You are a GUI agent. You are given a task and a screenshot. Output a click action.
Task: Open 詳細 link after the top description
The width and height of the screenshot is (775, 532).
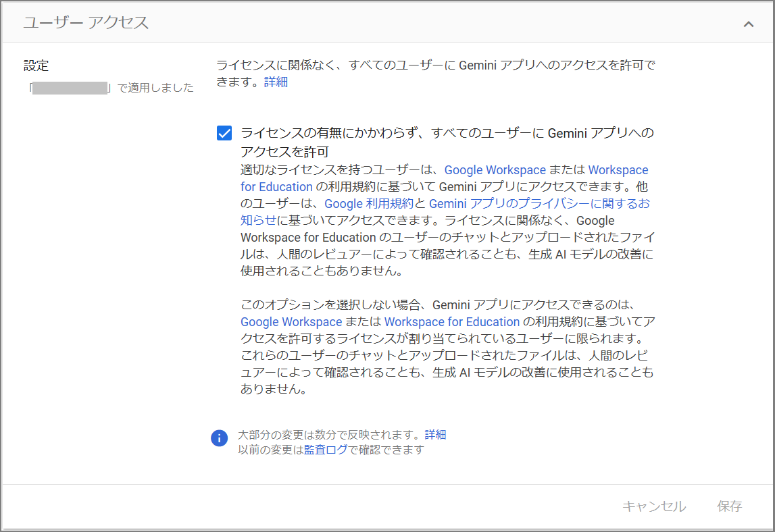(x=276, y=82)
